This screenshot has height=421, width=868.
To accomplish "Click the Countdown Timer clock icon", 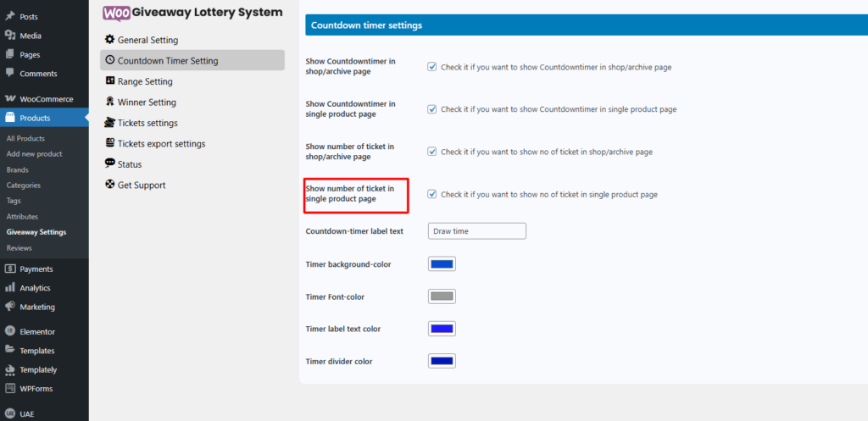I will (x=109, y=60).
